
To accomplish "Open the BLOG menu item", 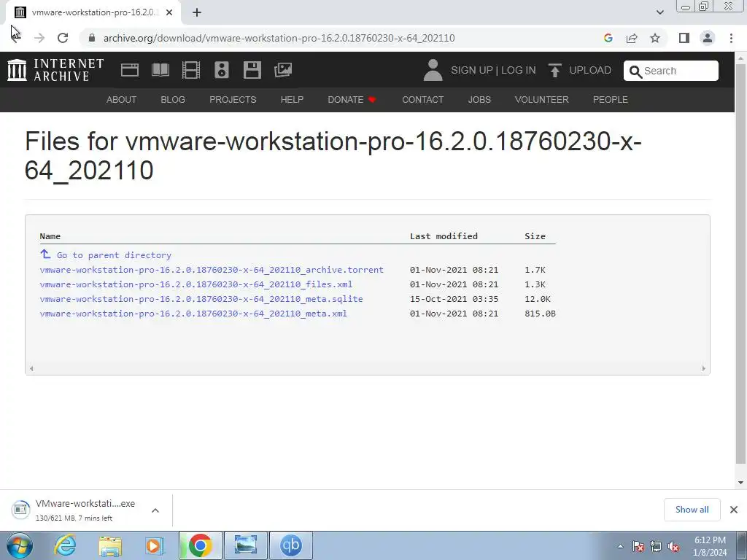I will point(173,99).
